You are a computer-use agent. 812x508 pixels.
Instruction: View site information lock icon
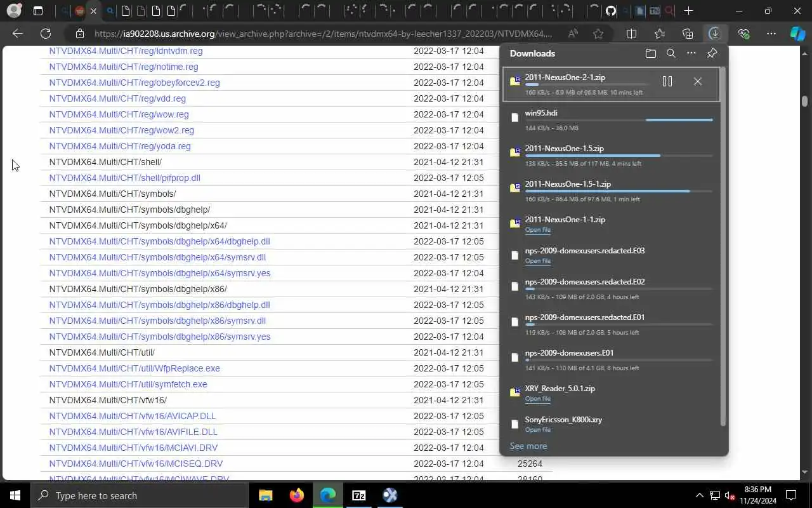pos(79,34)
